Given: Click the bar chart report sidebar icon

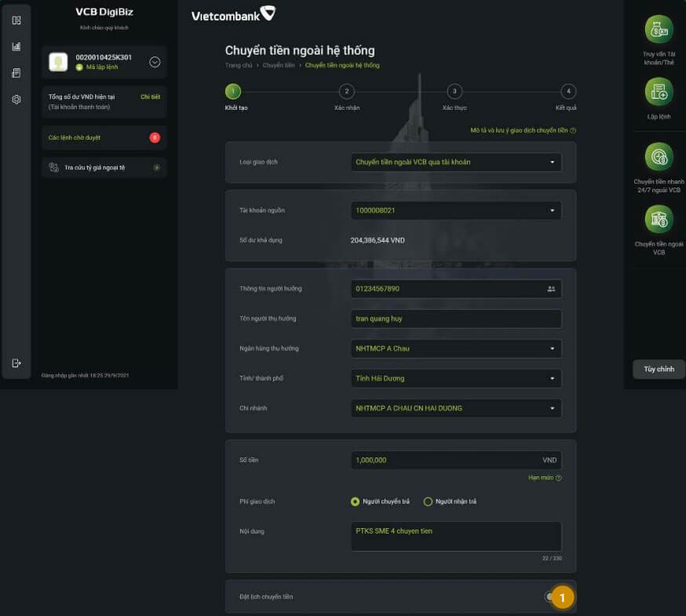Looking at the screenshot, I should coord(16,46).
